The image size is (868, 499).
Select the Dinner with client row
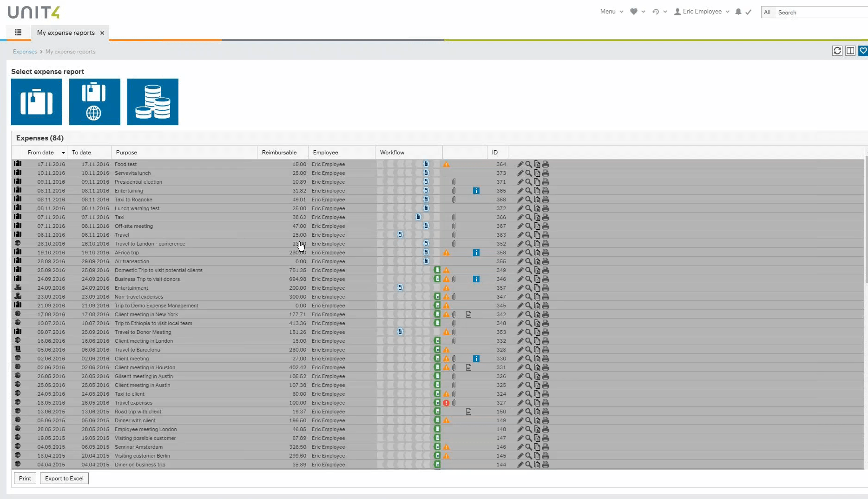(438, 420)
